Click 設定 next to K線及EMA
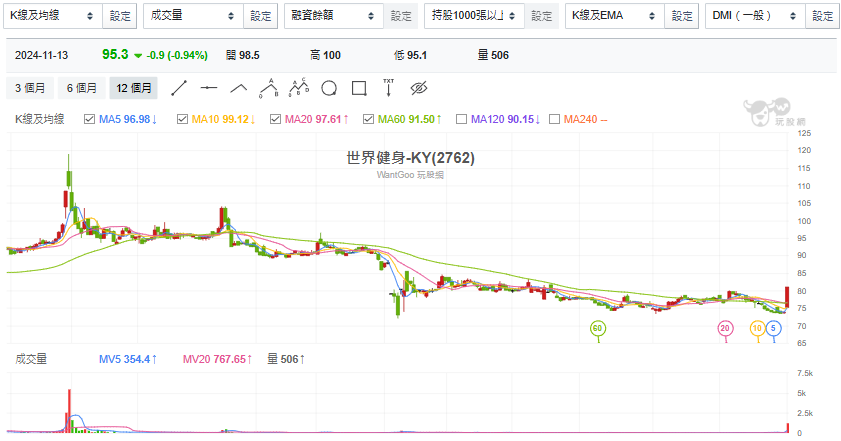 (682, 16)
